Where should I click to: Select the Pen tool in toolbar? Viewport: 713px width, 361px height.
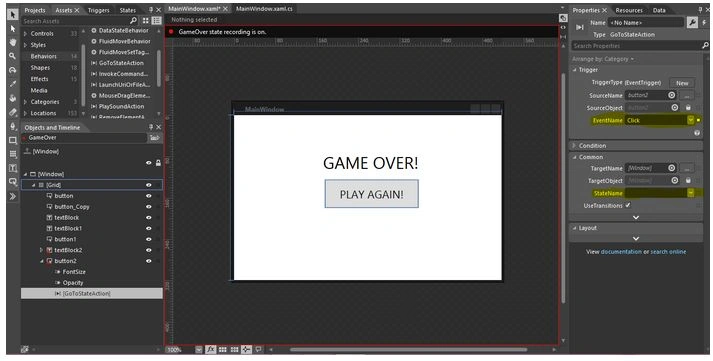pos(13,126)
